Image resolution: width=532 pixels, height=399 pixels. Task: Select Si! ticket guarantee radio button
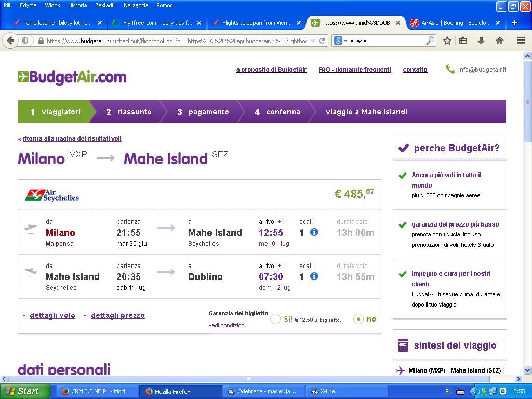click(275, 319)
